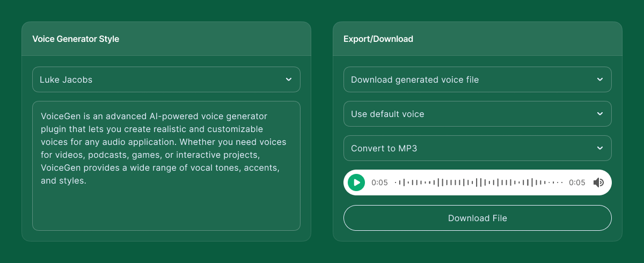This screenshot has width=644, height=263.
Task: Jump to the end of the audio waveform
Action: (562, 182)
